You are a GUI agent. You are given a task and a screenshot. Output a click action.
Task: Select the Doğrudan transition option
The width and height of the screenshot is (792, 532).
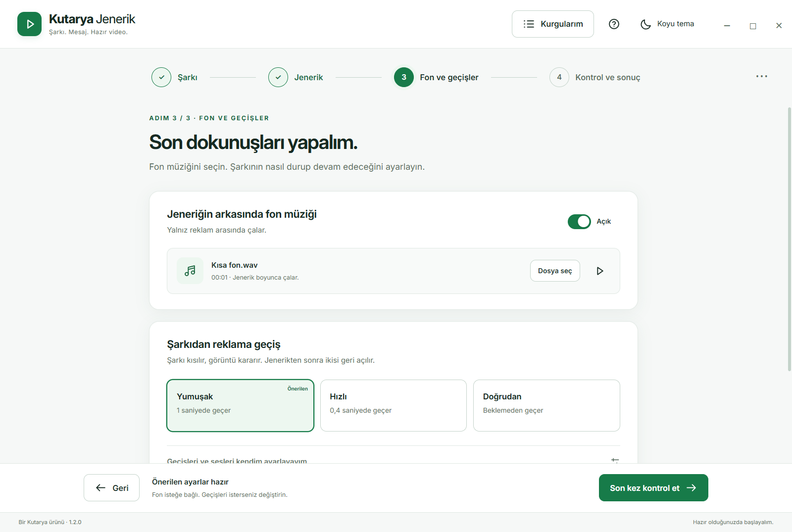[x=546, y=405]
